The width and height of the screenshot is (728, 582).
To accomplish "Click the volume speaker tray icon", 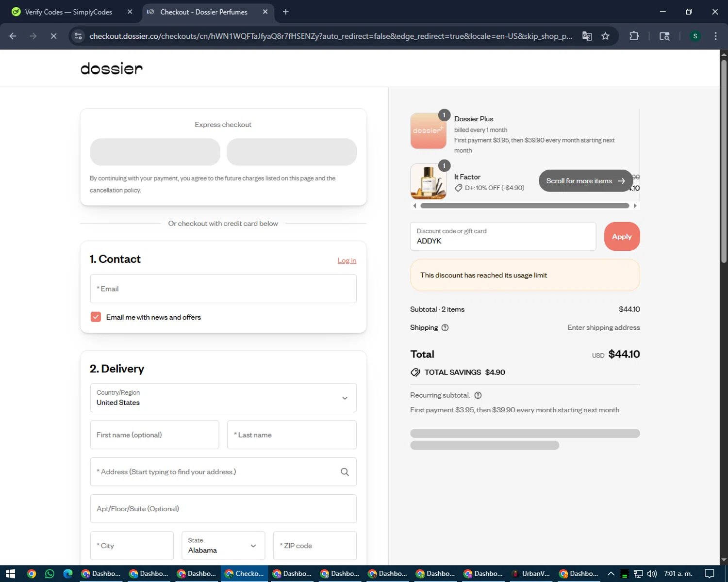I will (x=652, y=574).
